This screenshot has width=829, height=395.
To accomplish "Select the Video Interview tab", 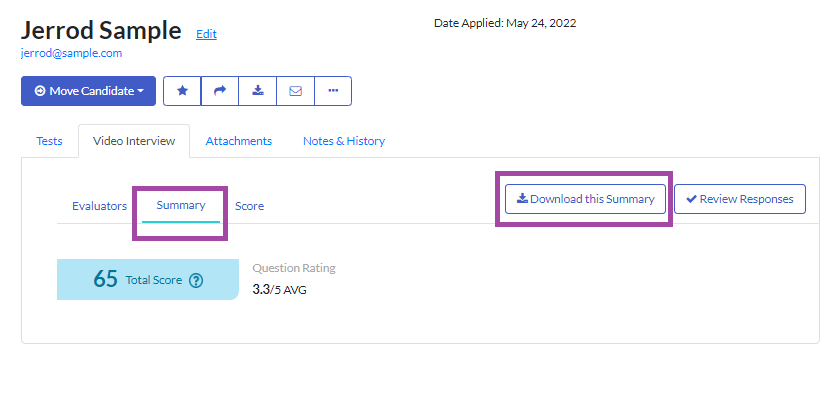I will (x=134, y=141).
